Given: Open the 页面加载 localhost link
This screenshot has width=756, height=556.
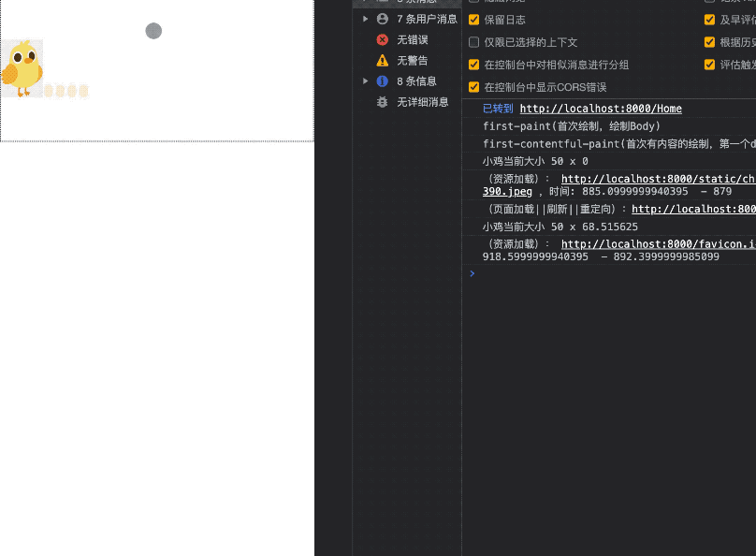Looking at the screenshot, I should 693,209.
